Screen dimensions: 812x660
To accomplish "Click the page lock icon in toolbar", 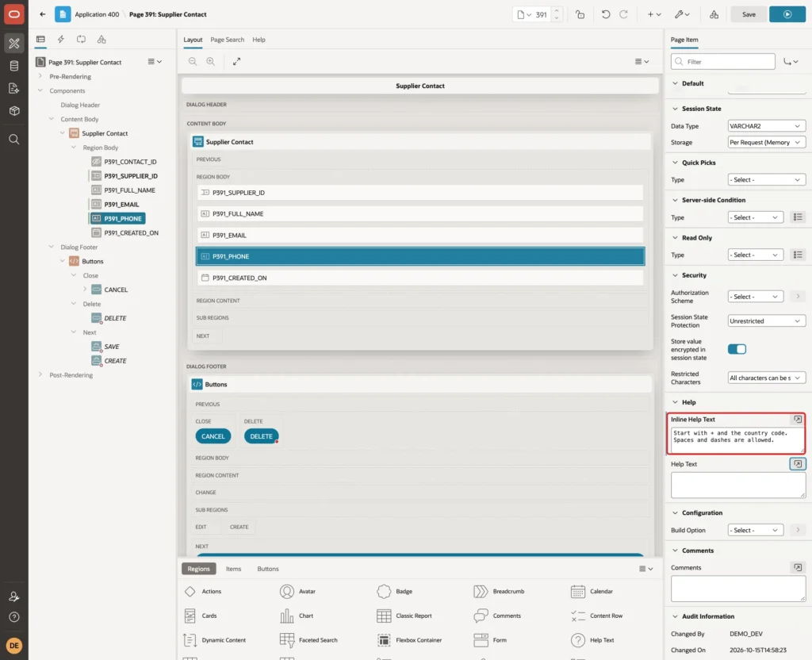I will [x=580, y=14].
